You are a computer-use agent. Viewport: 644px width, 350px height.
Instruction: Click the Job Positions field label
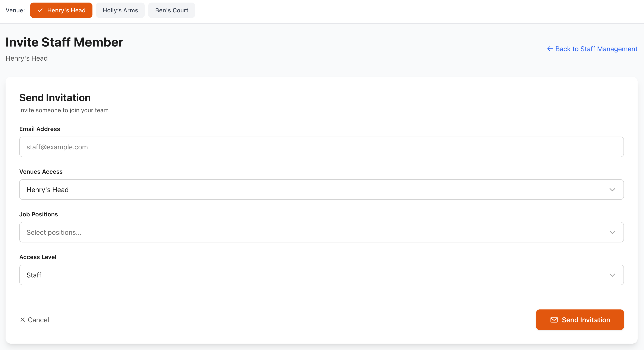click(x=38, y=214)
